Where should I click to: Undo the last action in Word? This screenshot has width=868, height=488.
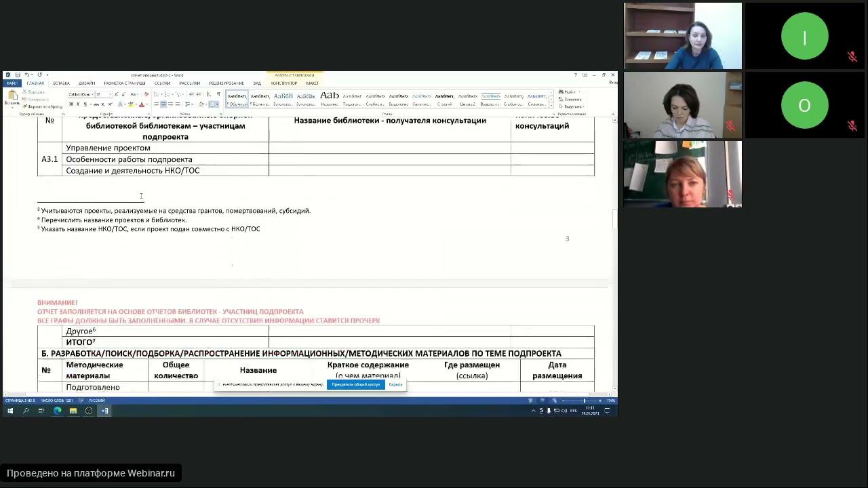(26, 75)
